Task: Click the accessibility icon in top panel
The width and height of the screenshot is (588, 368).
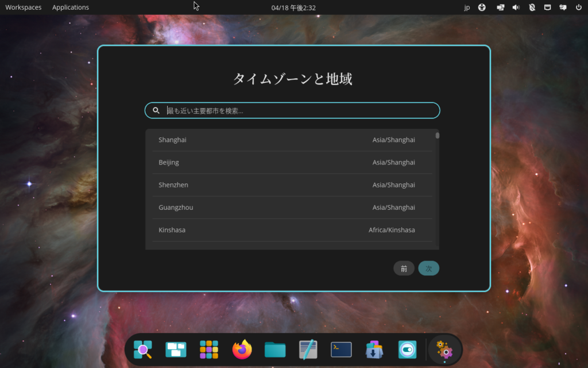Action: pos(482,7)
